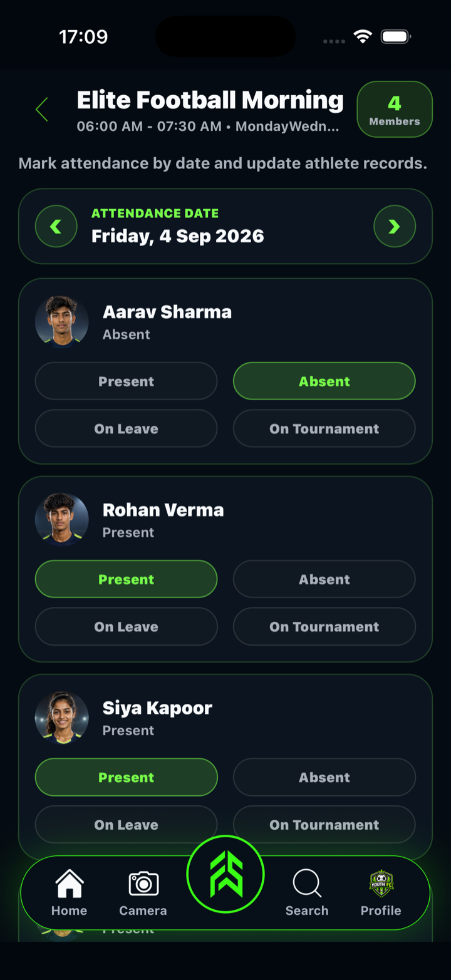Tap Aarav Sharma's profile photo
The height and width of the screenshot is (980, 451).
point(61,321)
